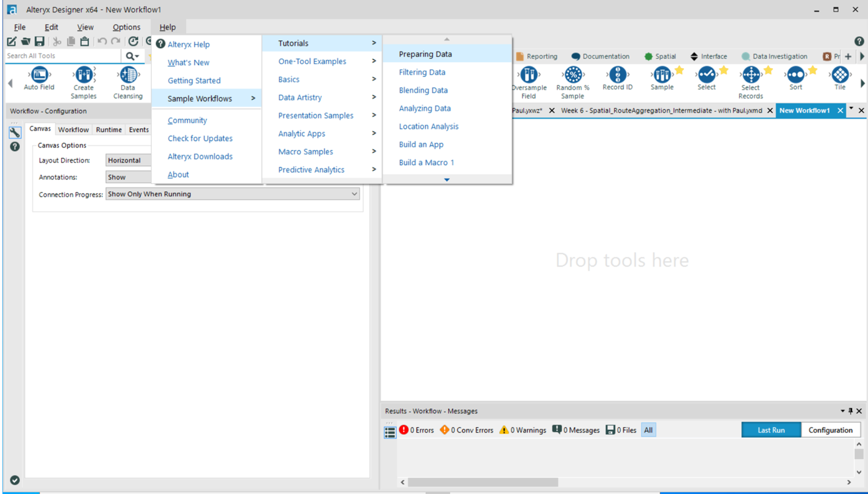Click the Data Cleansing tool icon

127,75
